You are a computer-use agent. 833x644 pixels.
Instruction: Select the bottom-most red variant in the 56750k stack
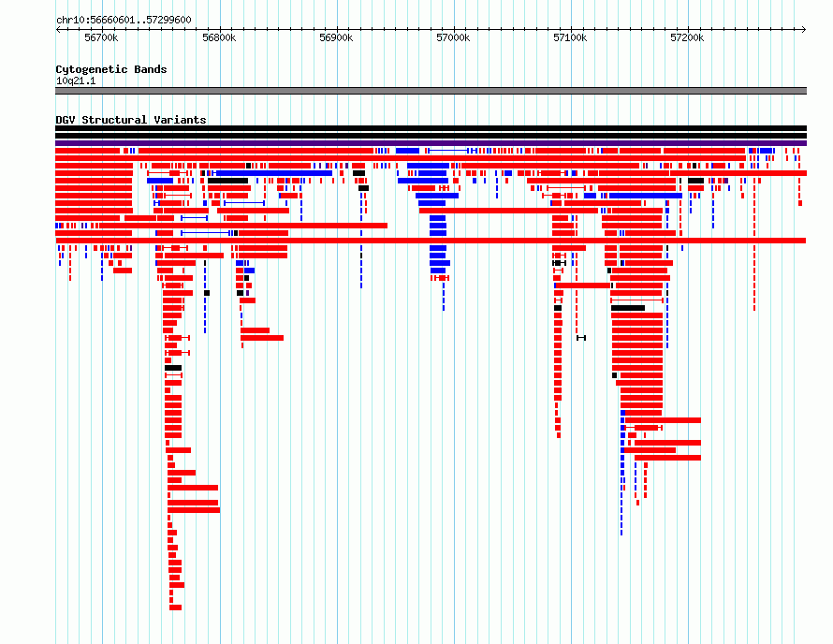pyautogui.click(x=176, y=607)
